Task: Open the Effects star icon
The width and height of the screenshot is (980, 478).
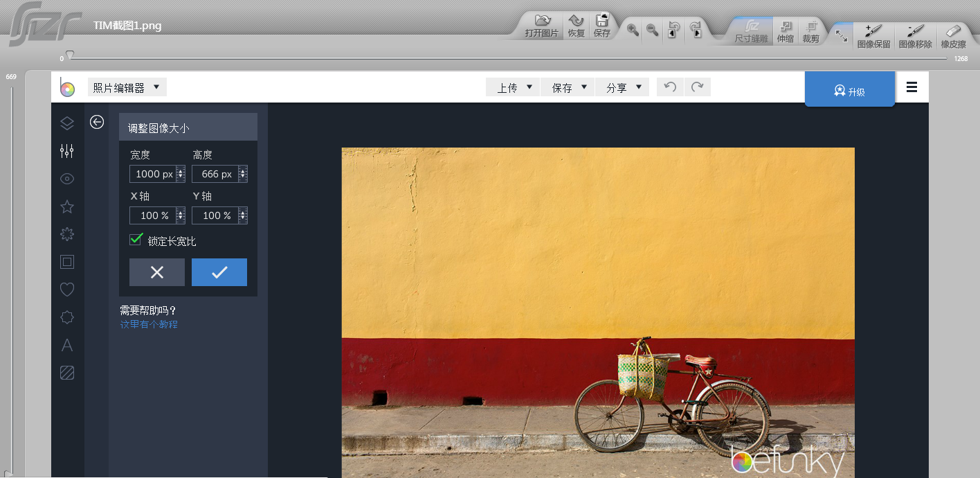Action: (x=67, y=206)
